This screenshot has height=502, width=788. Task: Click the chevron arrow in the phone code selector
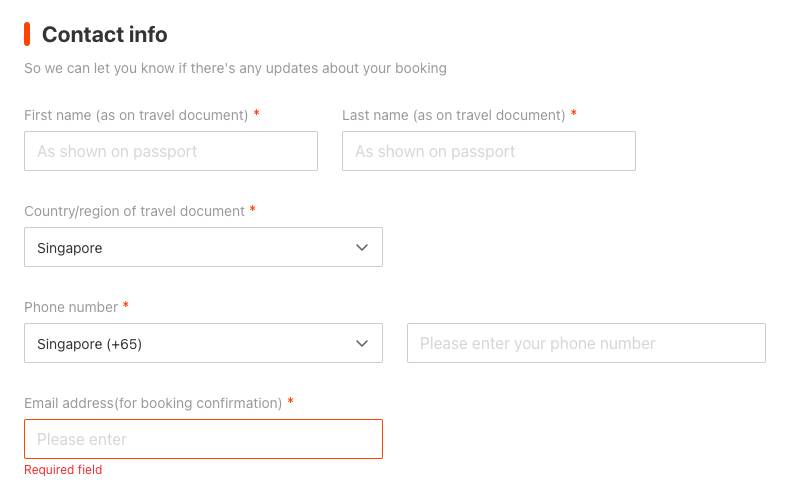click(x=362, y=343)
